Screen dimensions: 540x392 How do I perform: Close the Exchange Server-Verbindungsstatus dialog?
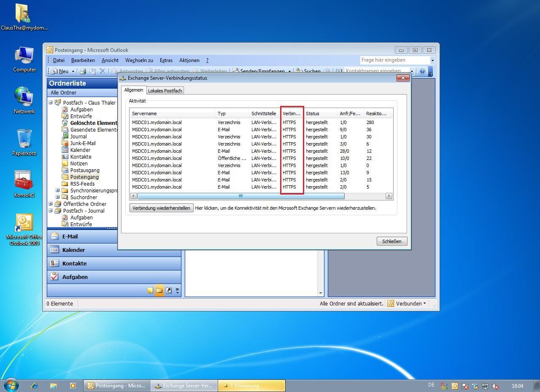point(403,78)
